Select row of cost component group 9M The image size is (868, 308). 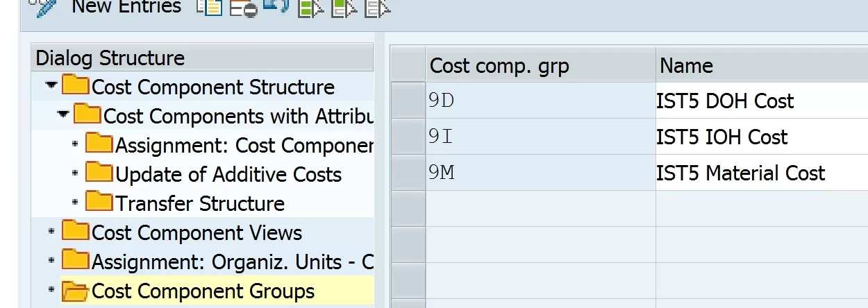pyautogui.click(x=408, y=173)
